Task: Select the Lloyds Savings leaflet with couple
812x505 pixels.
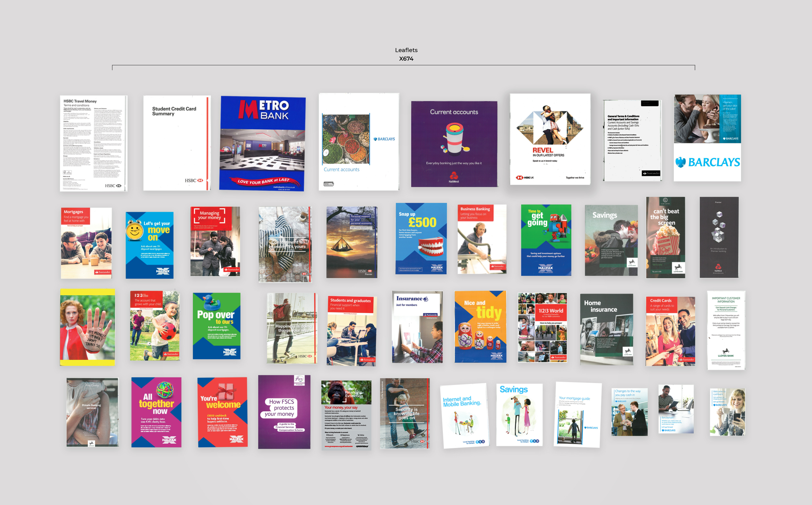Action: click(x=611, y=241)
